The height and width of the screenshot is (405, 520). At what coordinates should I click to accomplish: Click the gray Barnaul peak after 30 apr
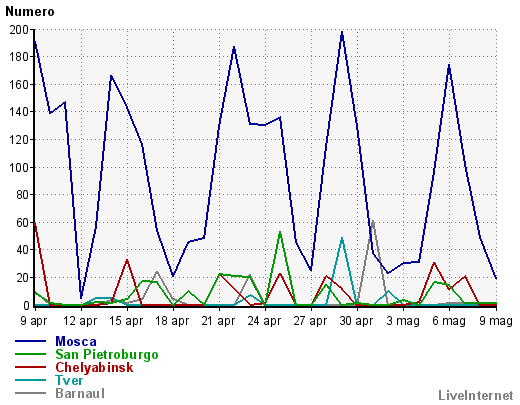click(373, 221)
